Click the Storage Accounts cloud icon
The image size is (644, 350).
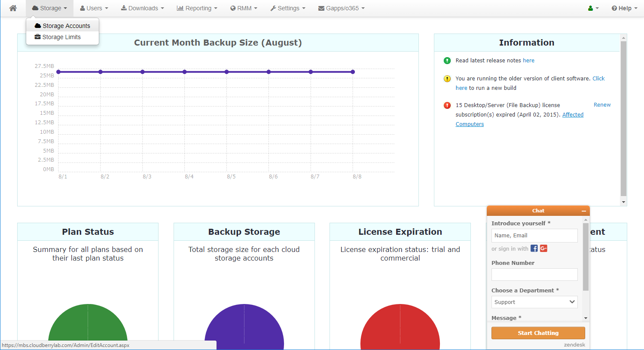click(38, 26)
